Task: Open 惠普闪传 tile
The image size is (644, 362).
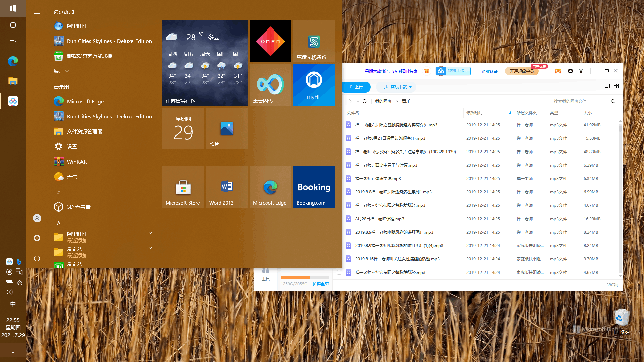Action: click(x=270, y=85)
